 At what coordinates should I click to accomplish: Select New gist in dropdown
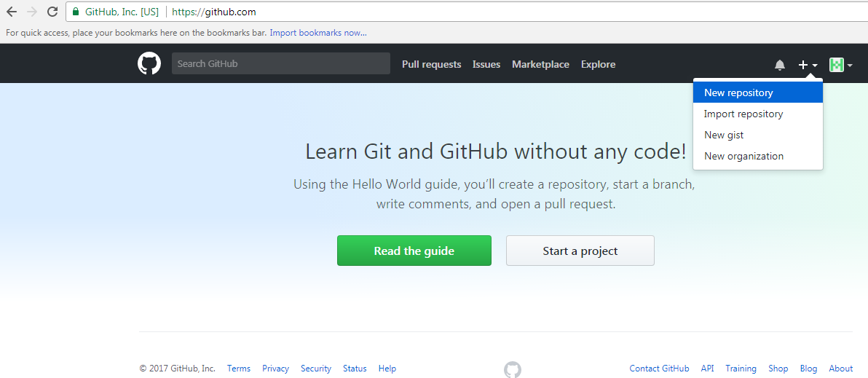click(724, 135)
